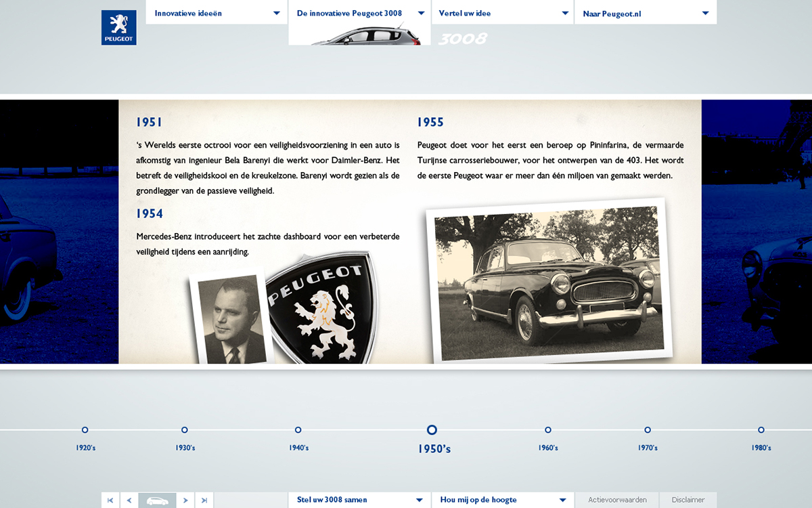This screenshot has width=812, height=508.
Task: Click the 1970's decade label
Action: [648, 448]
